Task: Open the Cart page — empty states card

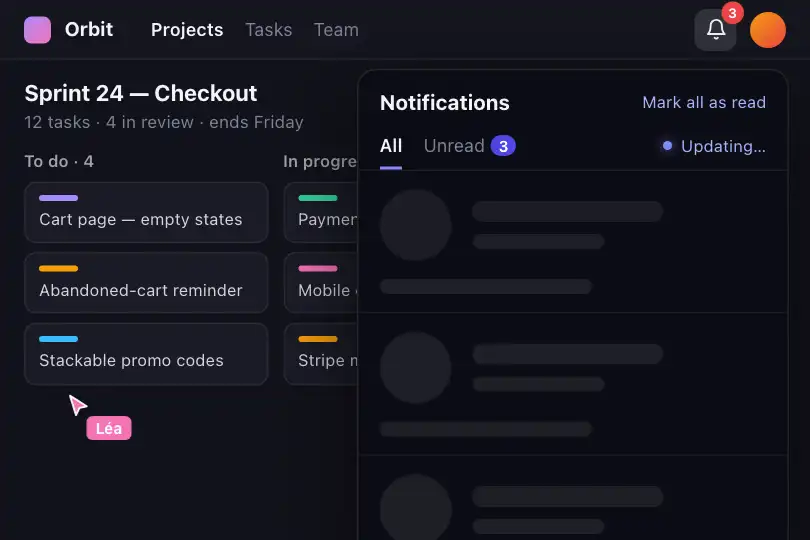Action: tap(146, 212)
